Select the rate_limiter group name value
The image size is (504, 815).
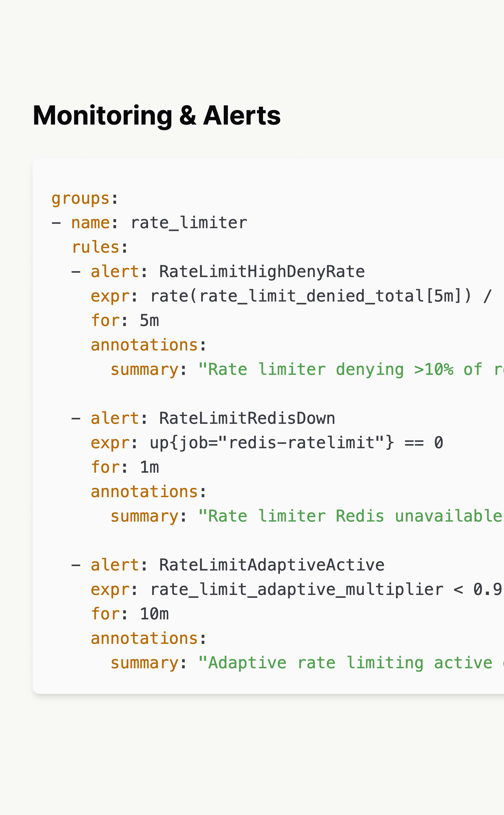[189, 223]
